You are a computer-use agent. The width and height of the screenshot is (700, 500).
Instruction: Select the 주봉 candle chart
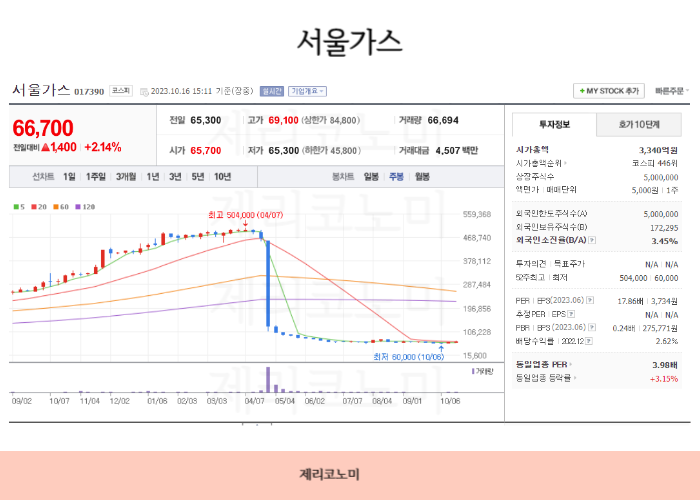tap(396, 177)
